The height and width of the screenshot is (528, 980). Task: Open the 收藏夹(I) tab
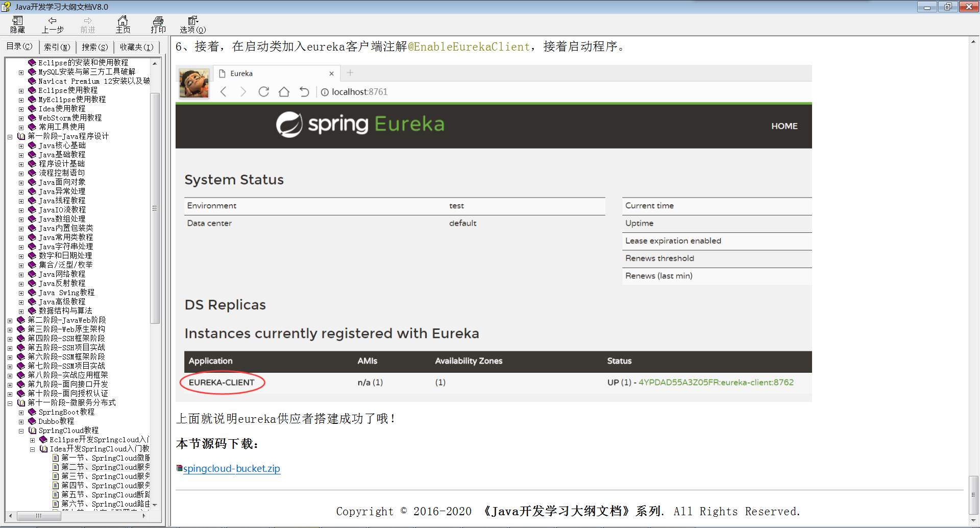pos(136,47)
